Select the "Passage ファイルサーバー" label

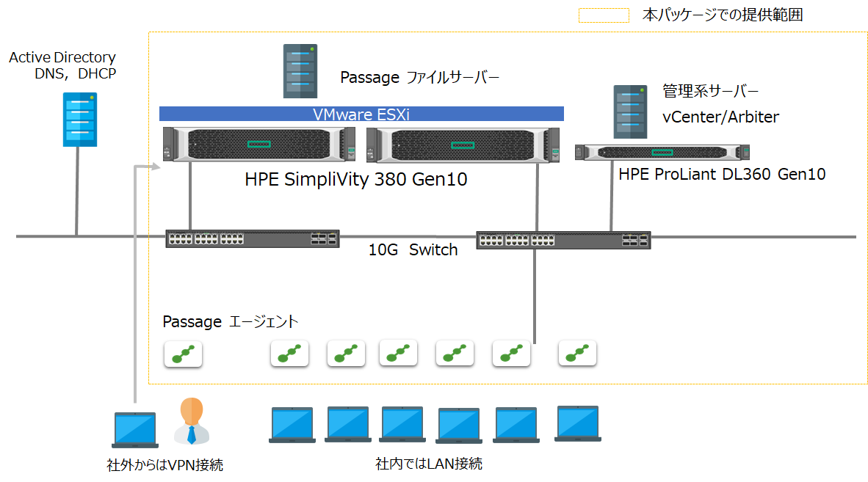(x=419, y=77)
